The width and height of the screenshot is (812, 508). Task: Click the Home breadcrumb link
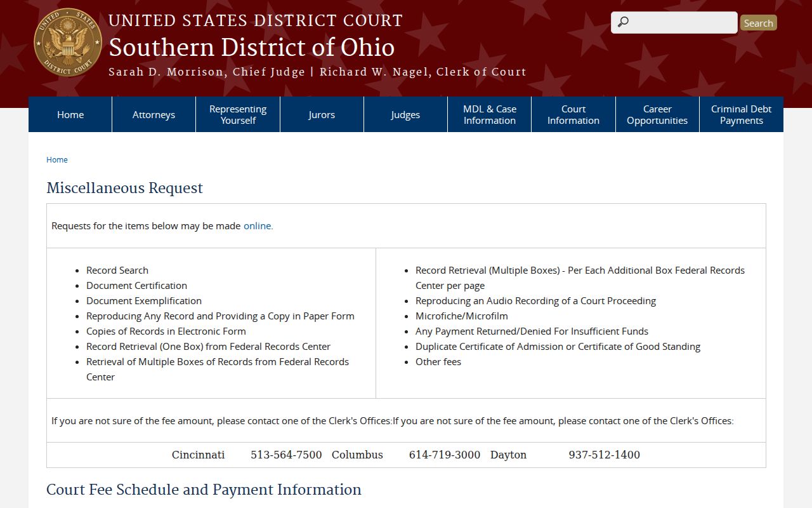pos(57,160)
